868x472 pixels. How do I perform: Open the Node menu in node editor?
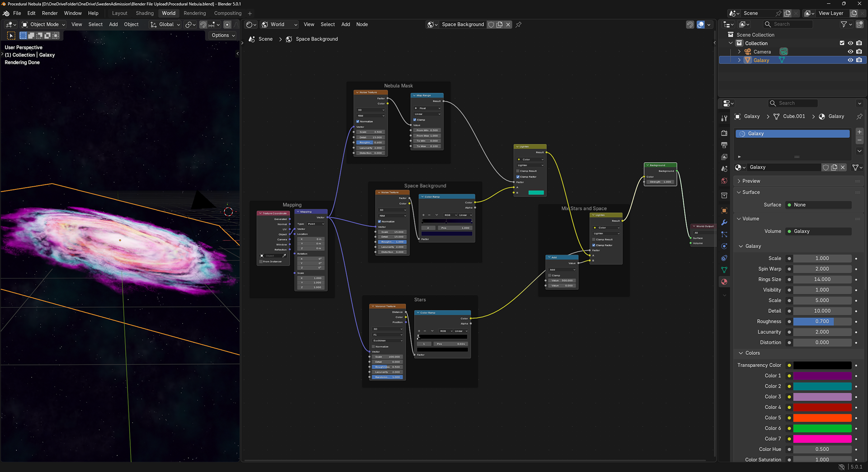362,24
